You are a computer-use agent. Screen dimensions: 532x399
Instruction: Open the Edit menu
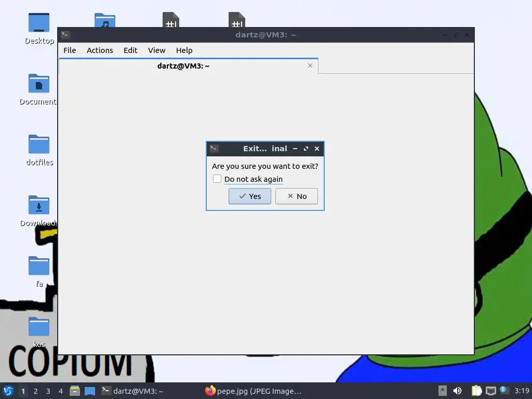[130, 50]
